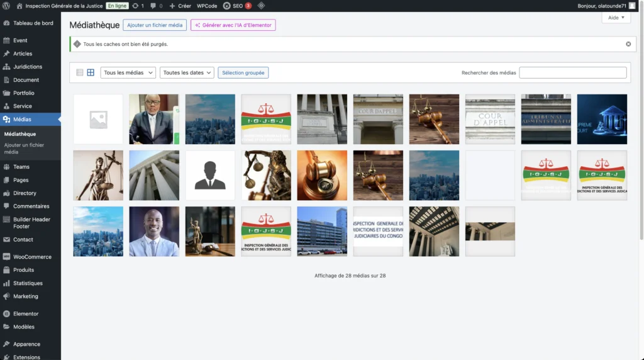
Task: Click the Rechercher des médias search field
Action: point(572,72)
